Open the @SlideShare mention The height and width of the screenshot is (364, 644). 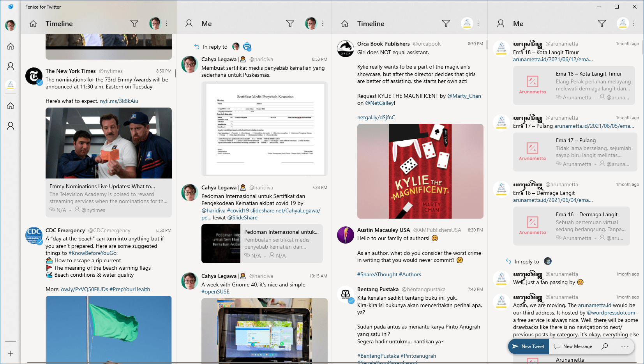(x=242, y=217)
